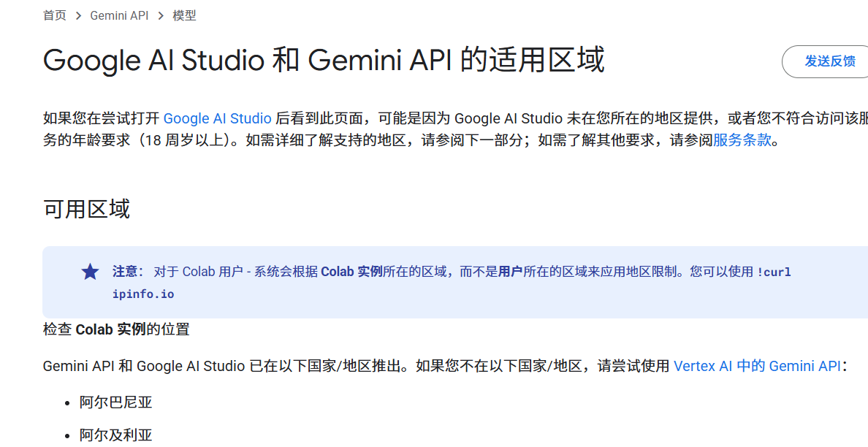Click the page title heading
The width and height of the screenshot is (868, 447).
click(x=324, y=61)
